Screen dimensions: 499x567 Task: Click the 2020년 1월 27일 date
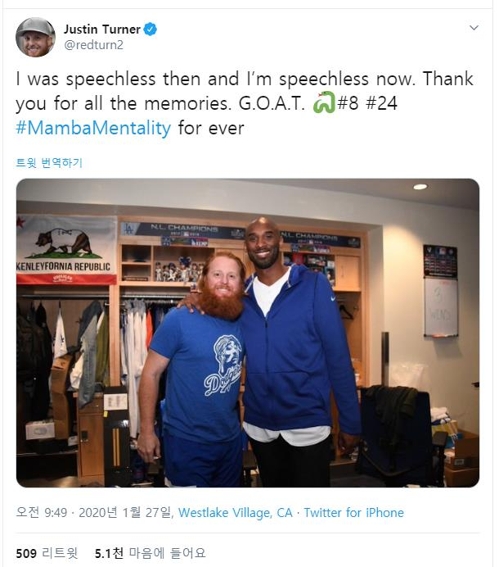click(125, 512)
